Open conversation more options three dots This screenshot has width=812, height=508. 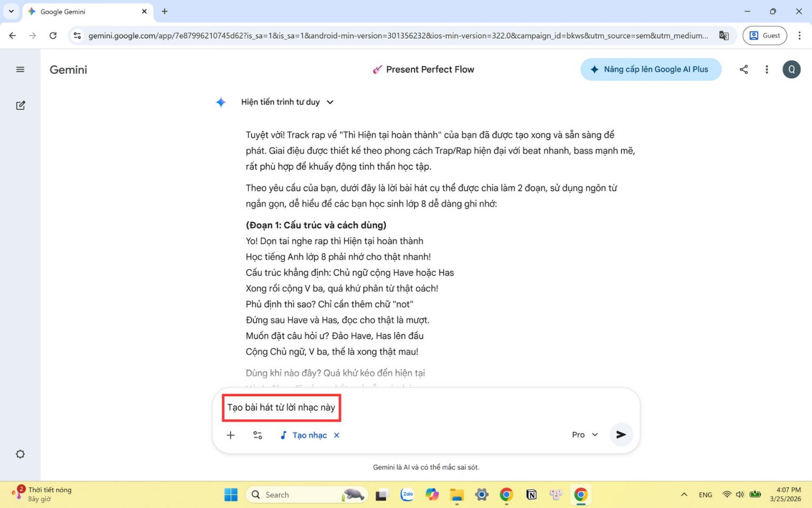point(767,70)
